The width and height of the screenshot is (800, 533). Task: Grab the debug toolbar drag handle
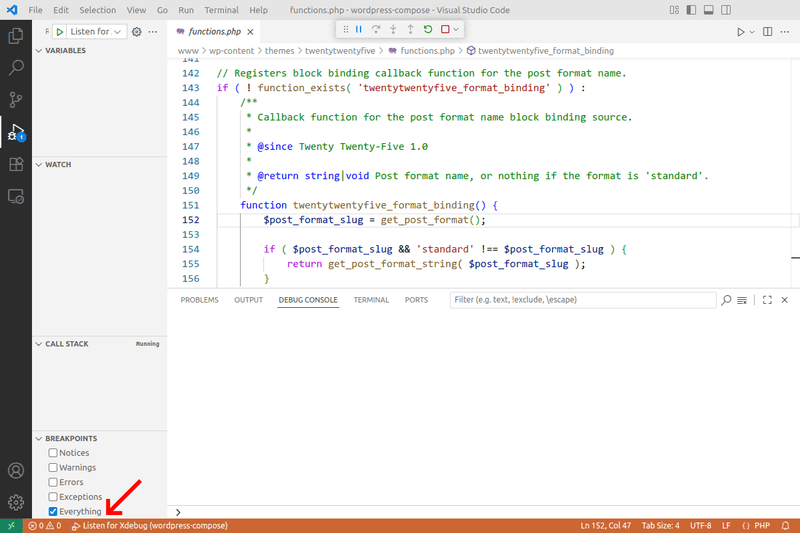[x=345, y=30]
